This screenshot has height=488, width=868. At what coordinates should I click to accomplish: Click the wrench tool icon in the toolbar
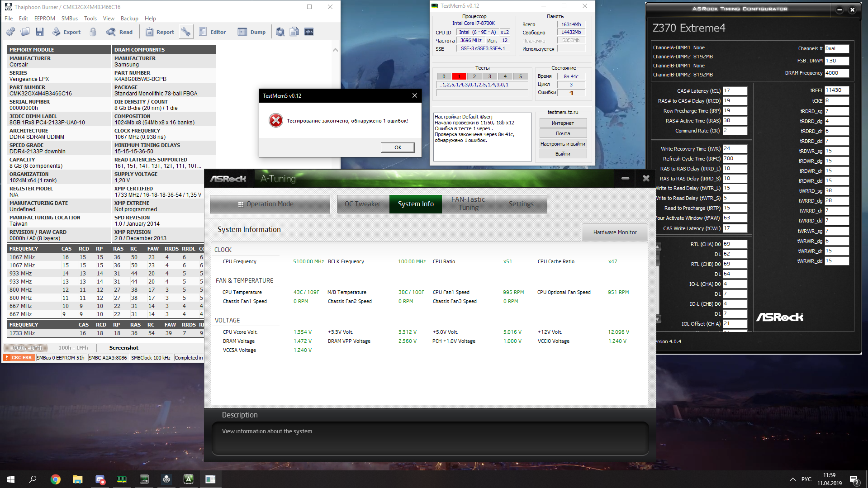tap(185, 32)
